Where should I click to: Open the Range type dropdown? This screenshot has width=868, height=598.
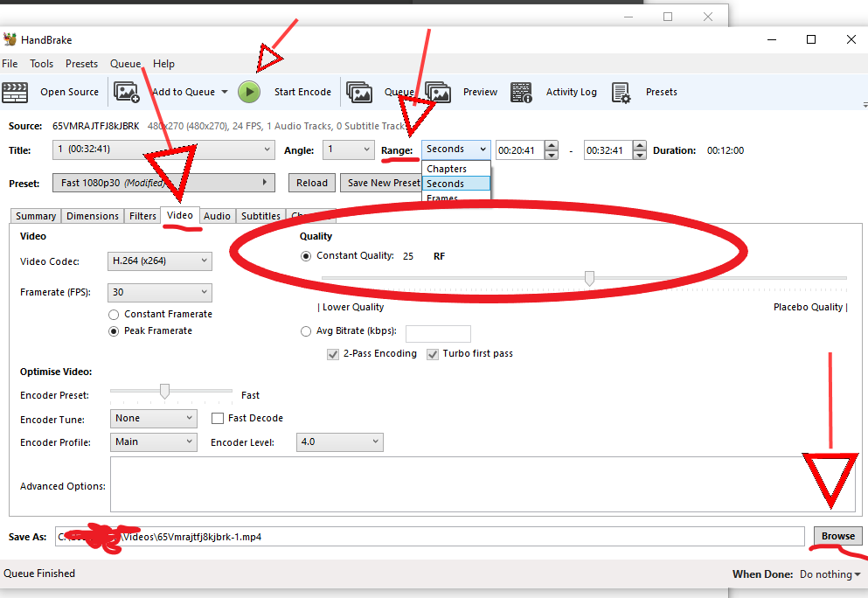(x=456, y=149)
